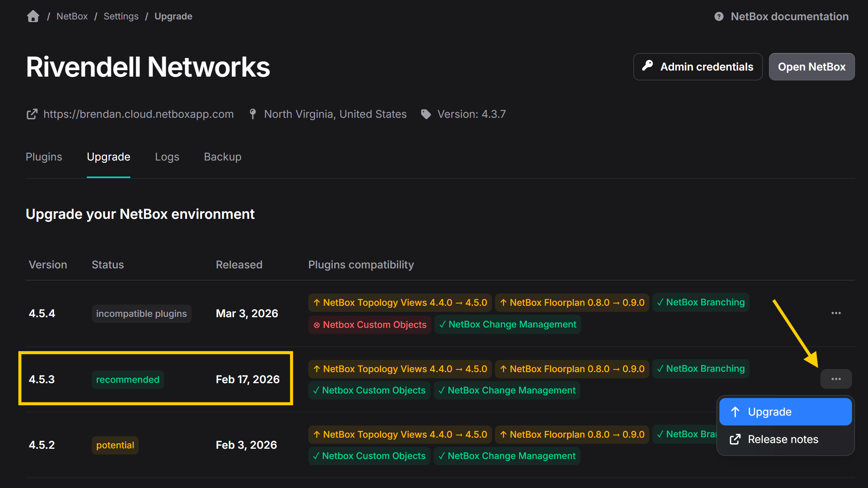The image size is (868, 488).
Task: Click the external link icon beside instance URL
Action: pos(32,114)
